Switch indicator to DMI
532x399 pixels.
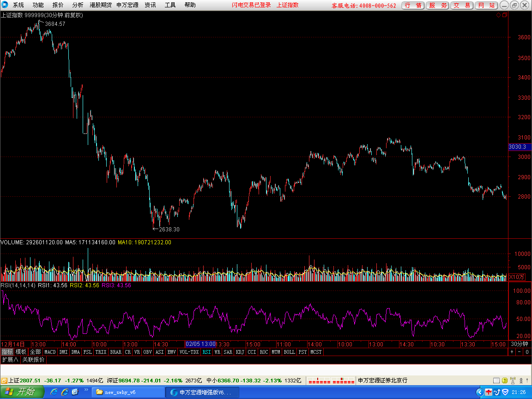[63, 352]
